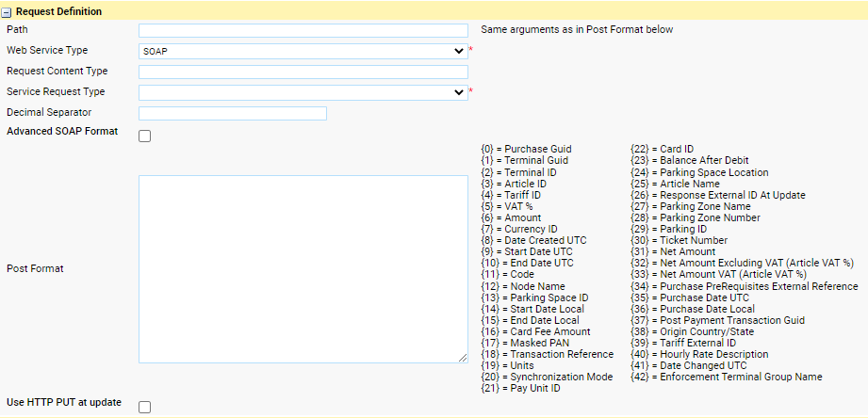Viewport: 868px width, 418px height.
Task: Click '{37} = Post Payment Transaction Guid'
Action: (x=718, y=320)
